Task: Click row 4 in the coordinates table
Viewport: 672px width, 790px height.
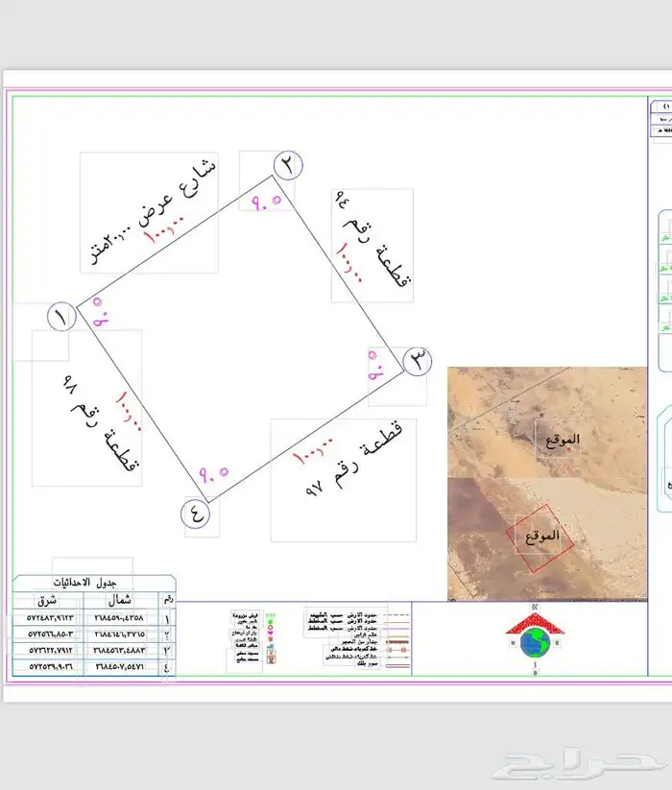Action: (x=94, y=664)
